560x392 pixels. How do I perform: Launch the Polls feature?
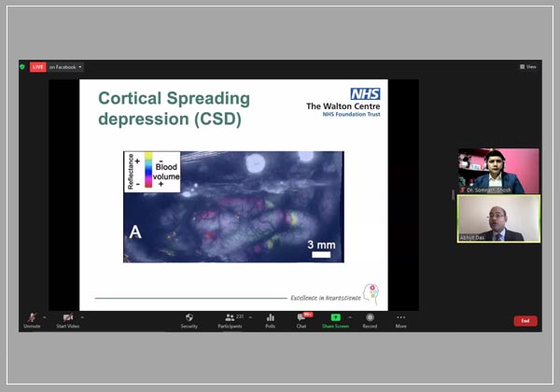tap(270, 318)
